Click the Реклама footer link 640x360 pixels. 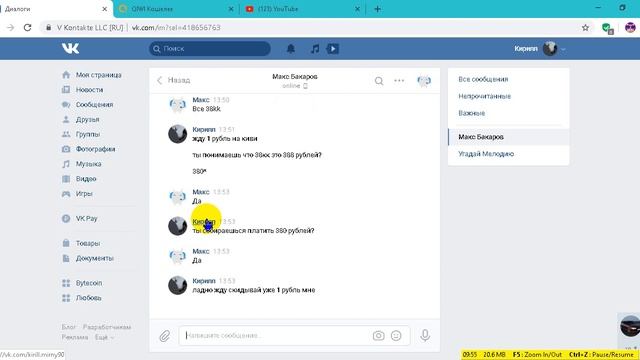point(75,338)
